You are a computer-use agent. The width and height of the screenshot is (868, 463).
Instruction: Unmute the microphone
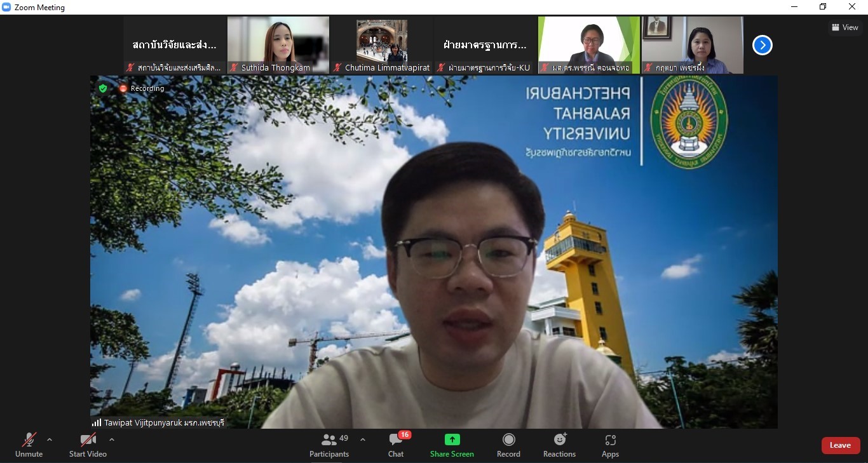pyautogui.click(x=29, y=445)
